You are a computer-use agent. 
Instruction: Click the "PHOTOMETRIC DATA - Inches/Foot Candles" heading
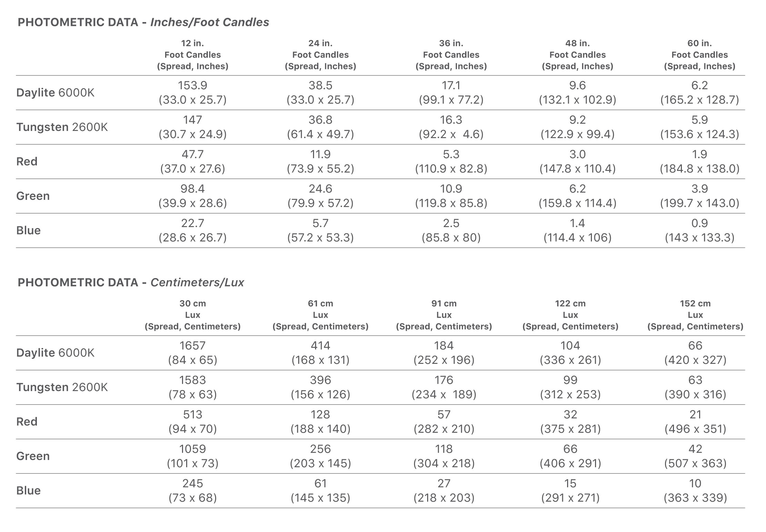tap(143, 22)
